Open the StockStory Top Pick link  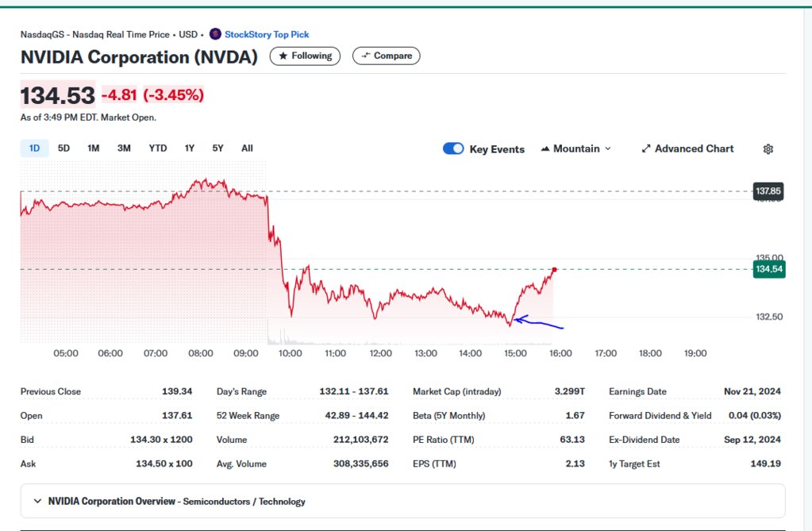tap(267, 34)
